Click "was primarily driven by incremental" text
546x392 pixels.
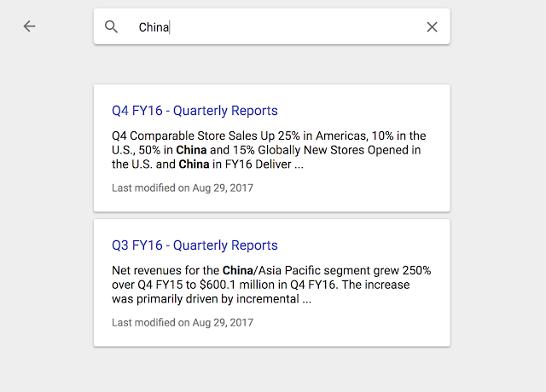click(206, 299)
